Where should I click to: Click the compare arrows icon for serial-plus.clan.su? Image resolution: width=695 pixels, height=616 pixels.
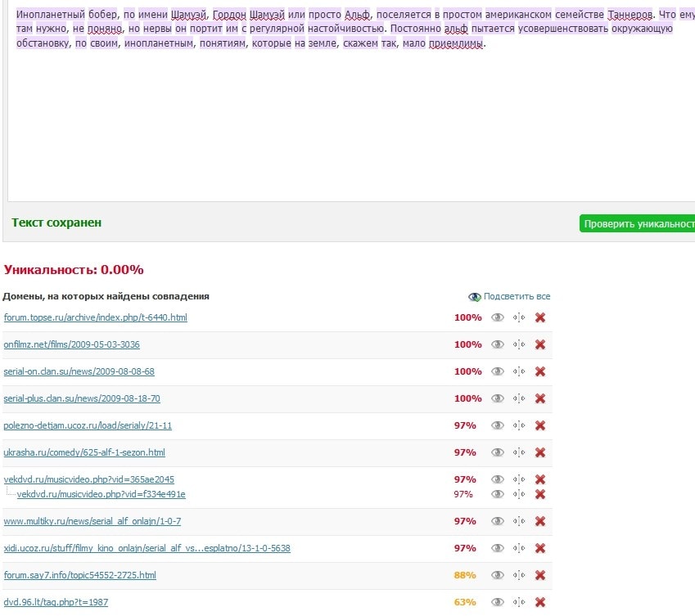point(519,398)
